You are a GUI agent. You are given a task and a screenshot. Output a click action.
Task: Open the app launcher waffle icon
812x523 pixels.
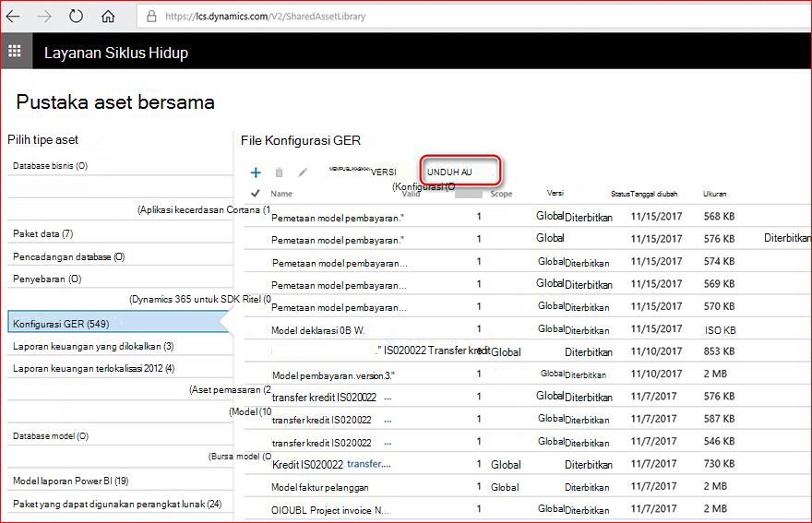pos(15,51)
